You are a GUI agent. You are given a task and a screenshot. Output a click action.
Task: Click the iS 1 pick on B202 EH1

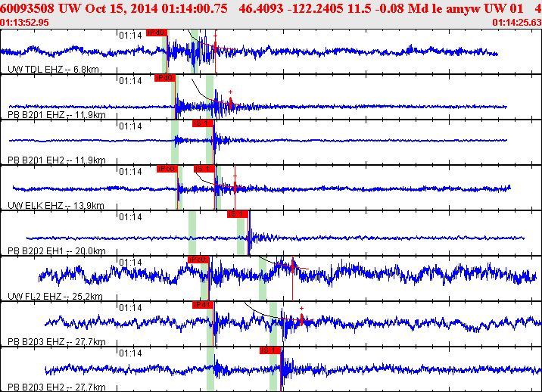(238, 214)
